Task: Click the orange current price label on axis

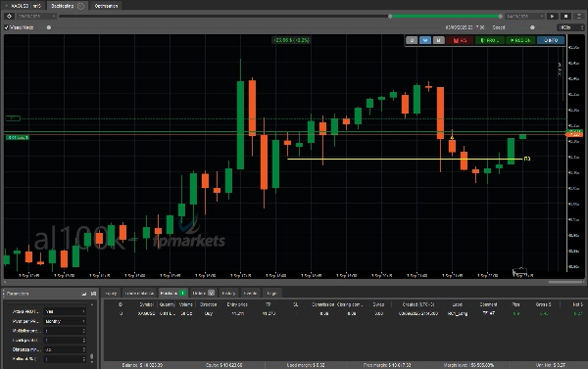Action: coord(574,134)
